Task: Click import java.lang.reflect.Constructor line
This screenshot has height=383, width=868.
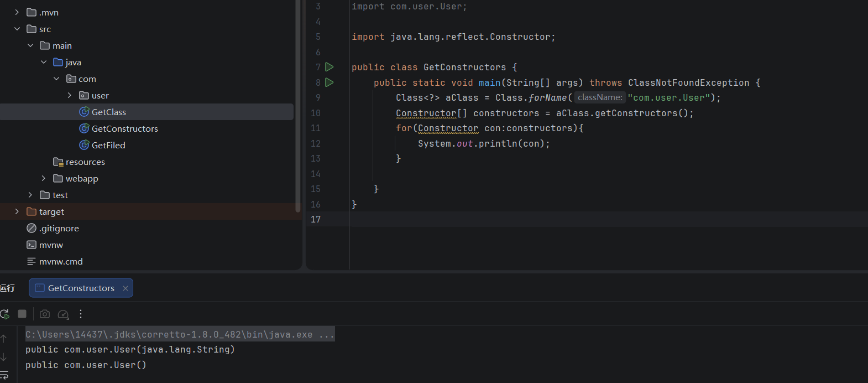Action: (453, 37)
